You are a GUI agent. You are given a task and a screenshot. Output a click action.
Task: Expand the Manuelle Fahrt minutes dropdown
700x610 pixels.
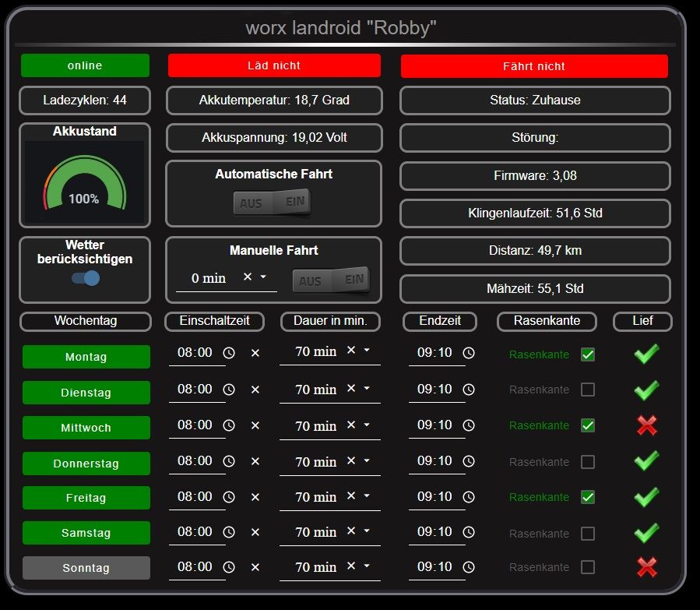click(263, 277)
